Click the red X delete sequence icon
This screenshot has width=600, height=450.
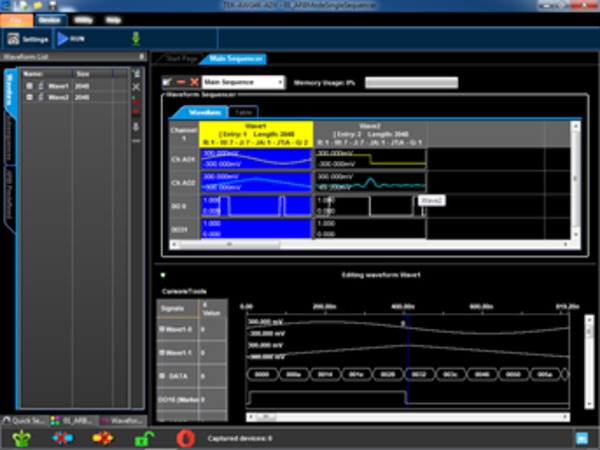(193, 82)
